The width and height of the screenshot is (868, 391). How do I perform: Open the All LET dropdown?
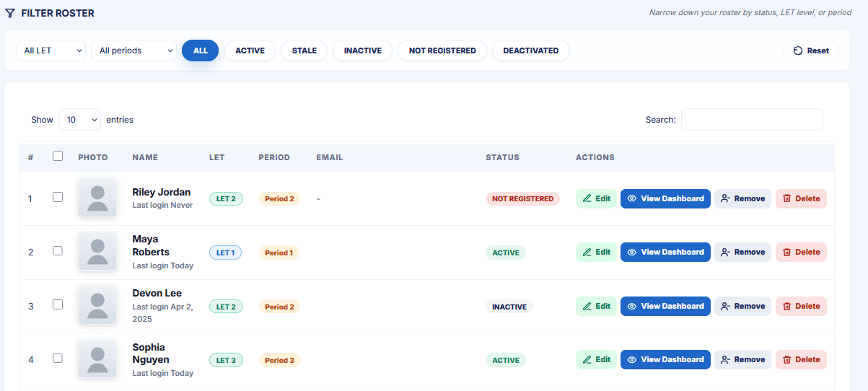coord(51,50)
